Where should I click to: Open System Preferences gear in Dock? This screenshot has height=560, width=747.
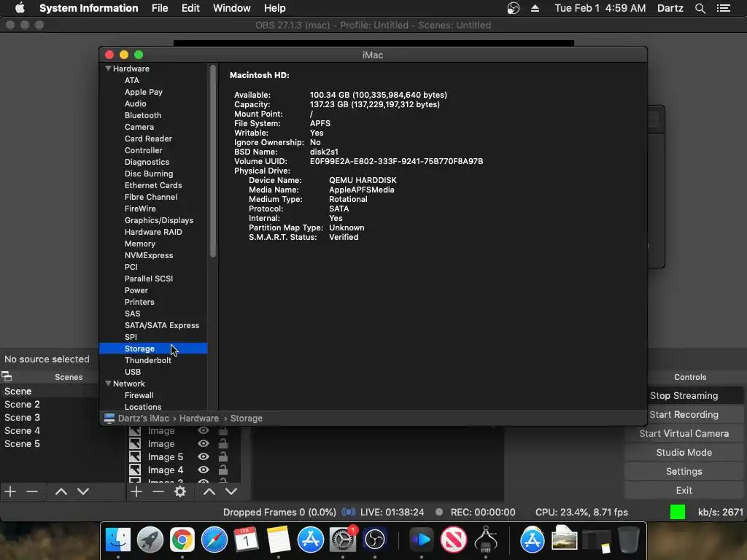(x=343, y=540)
